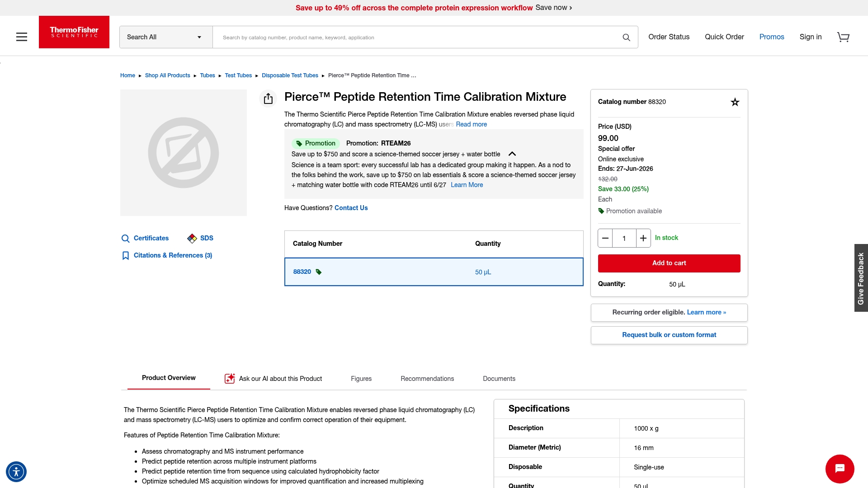Open Contact Us link
The height and width of the screenshot is (488, 868).
pyautogui.click(x=351, y=208)
